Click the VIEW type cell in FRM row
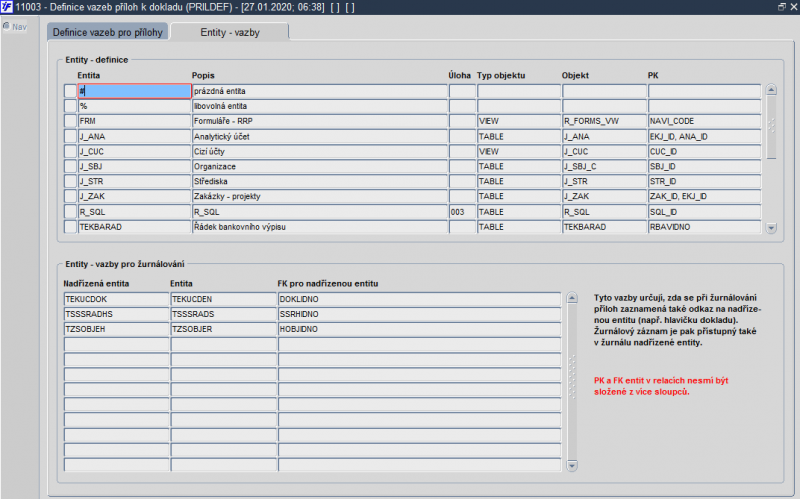 click(519, 121)
